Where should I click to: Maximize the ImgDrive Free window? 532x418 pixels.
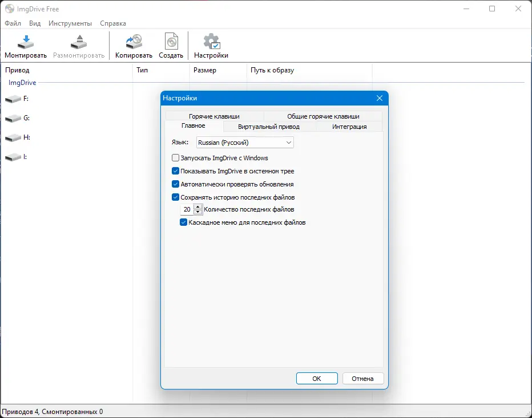coord(492,9)
